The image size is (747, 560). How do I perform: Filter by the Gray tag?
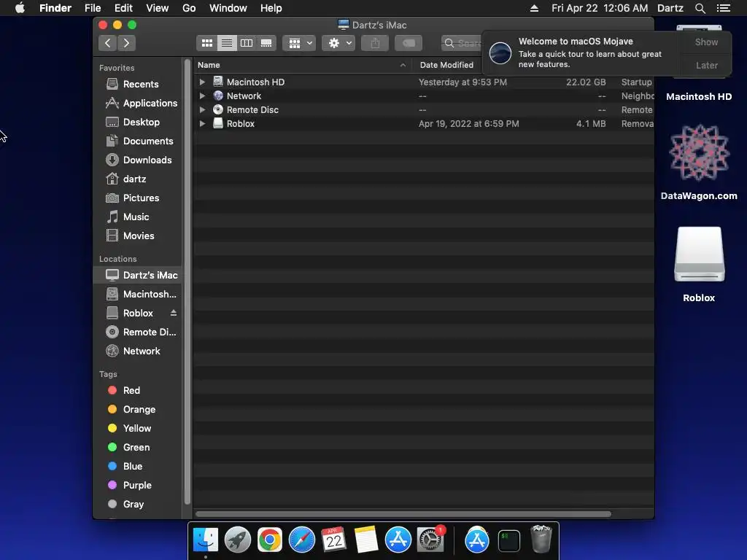click(x=137, y=505)
